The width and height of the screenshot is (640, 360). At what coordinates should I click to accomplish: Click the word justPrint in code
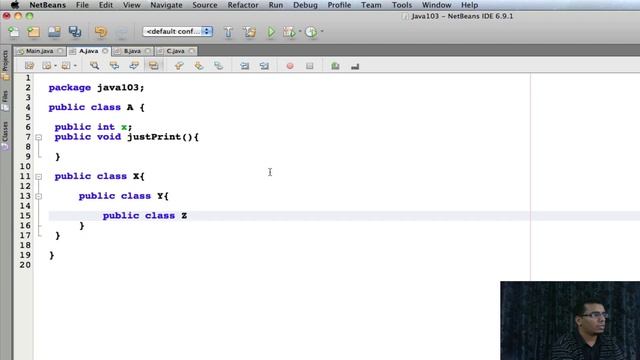pos(154,137)
